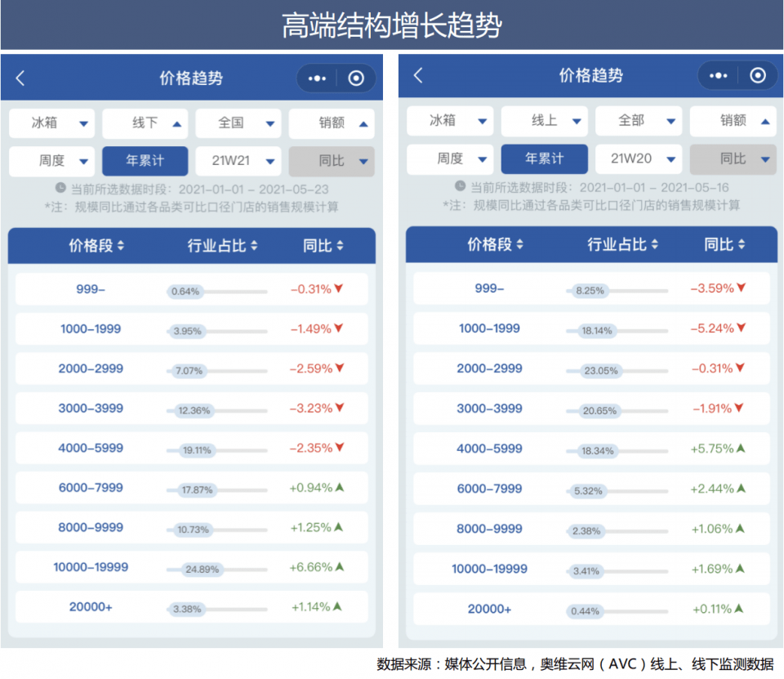Viewport: 784px width, 679px height.
Task: Select 10000-19999 row in right table
Action: [591, 569]
